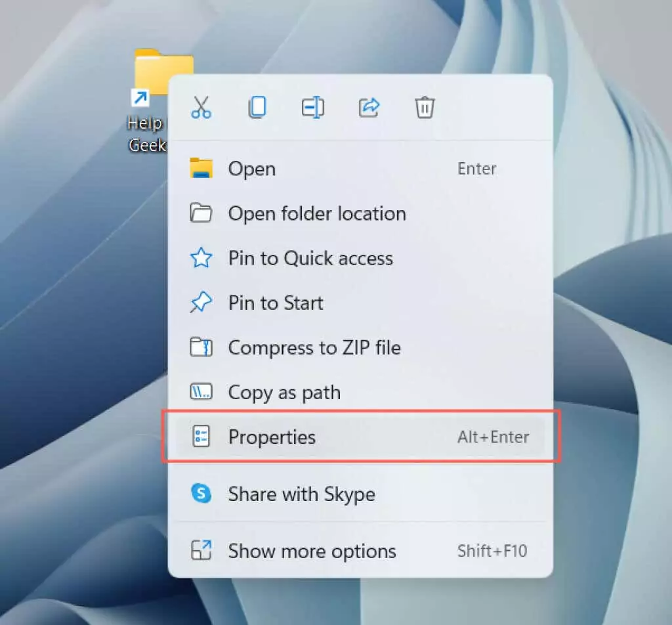Open Properties from the context menu
The width and height of the screenshot is (672, 625).
coord(272,437)
